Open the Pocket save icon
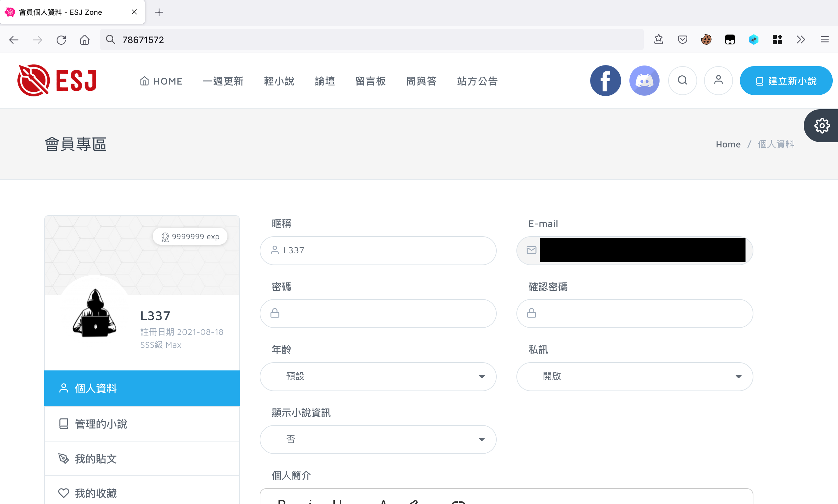This screenshot has width=838, height=504. point(682,39)
